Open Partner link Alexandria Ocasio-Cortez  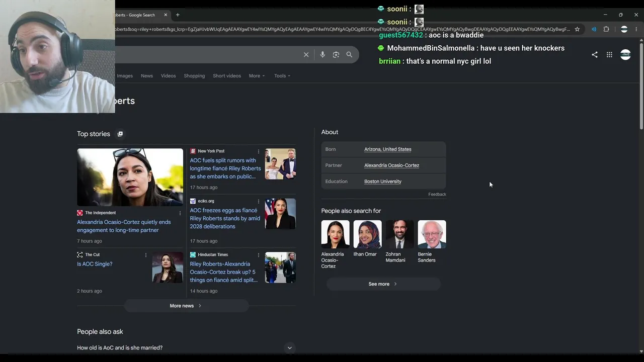[392, 165]
